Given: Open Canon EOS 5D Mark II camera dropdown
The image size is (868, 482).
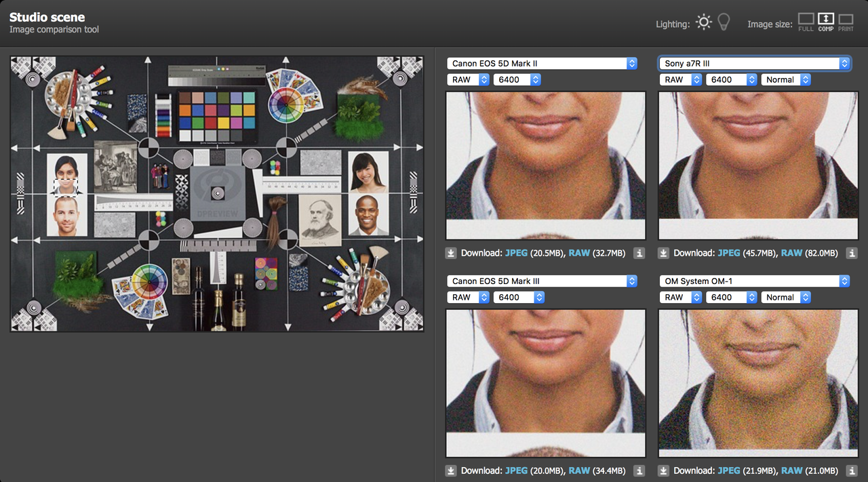Looking at the screenshot, I should (x=542, y=63).
